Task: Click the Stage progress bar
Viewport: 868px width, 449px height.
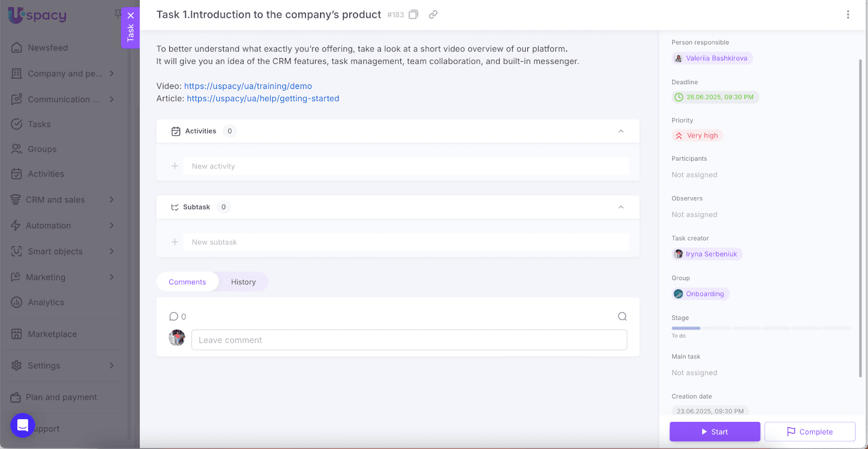Action: [761, 328]
